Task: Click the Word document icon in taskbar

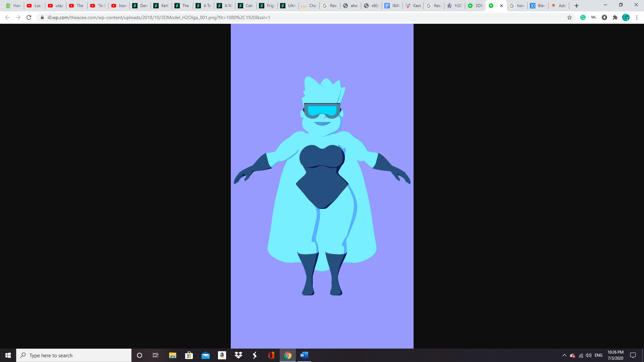Action: pos(304,355)
